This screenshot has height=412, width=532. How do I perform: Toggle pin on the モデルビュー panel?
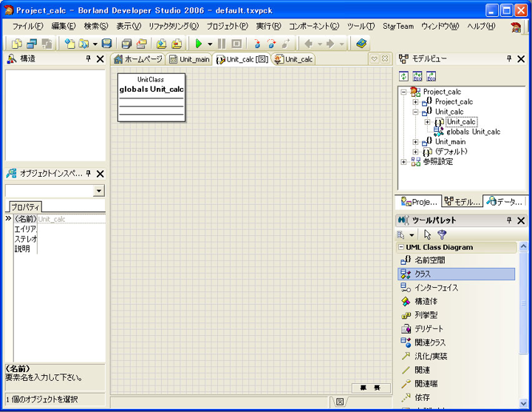coord(509,58)
